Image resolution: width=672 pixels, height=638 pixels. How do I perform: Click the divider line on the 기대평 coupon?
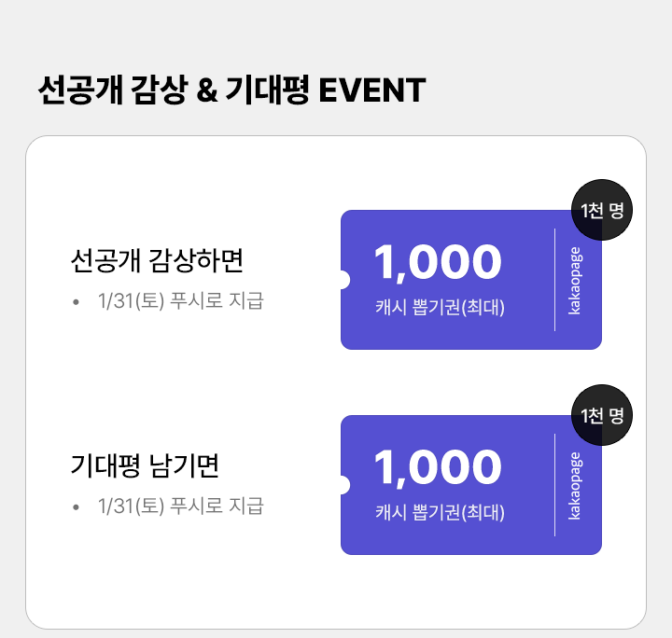(x=555, y=485)
